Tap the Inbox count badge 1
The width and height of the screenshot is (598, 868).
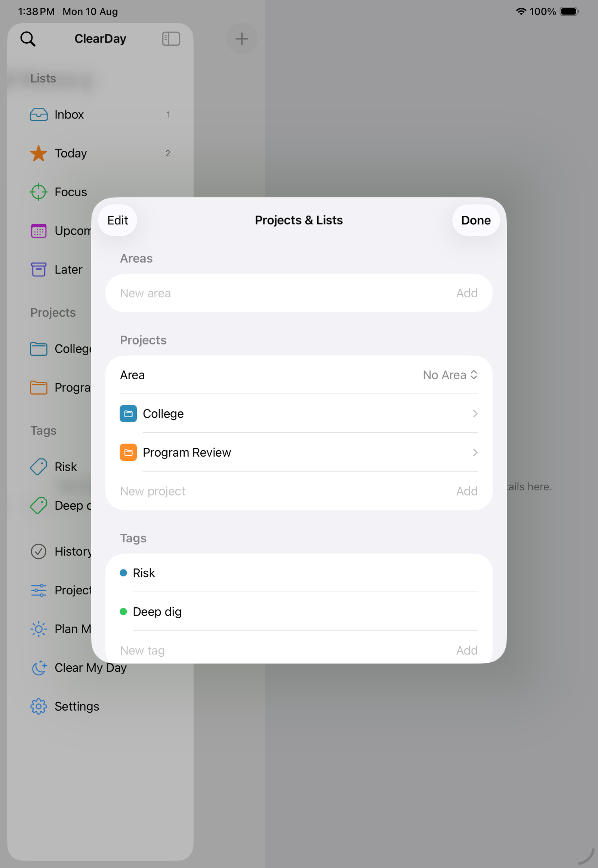click(x=168, y=115)
